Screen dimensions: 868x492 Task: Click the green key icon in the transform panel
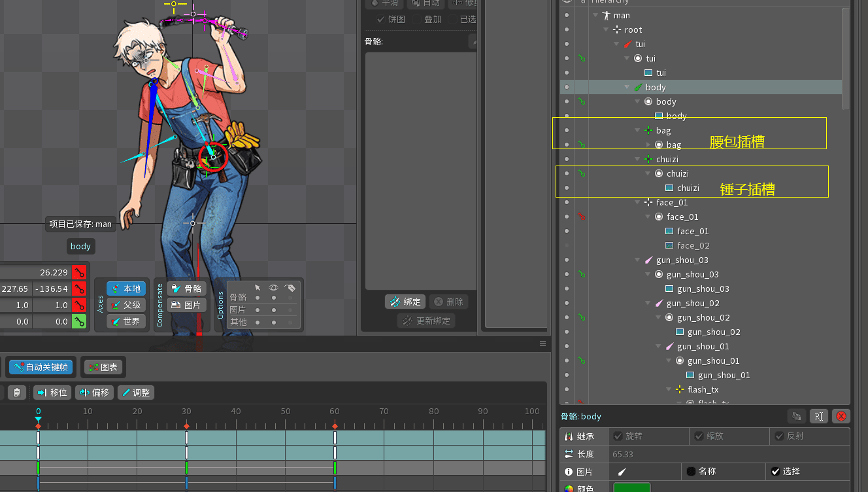[79, 321]
